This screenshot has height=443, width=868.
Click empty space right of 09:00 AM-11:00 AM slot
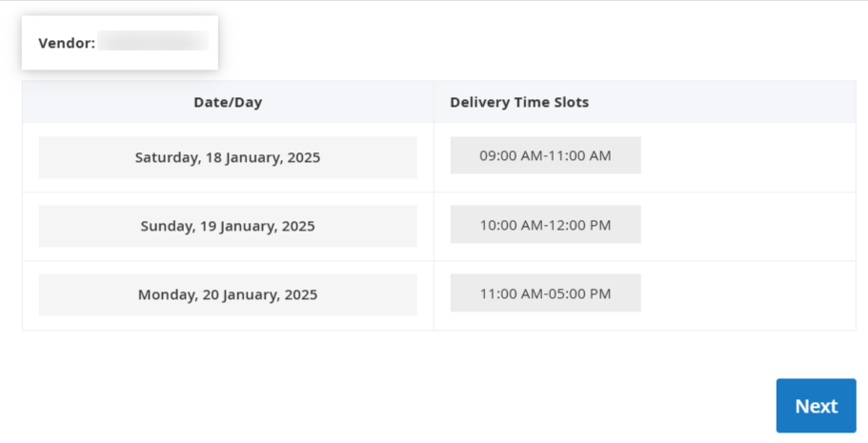coord(747,157)
